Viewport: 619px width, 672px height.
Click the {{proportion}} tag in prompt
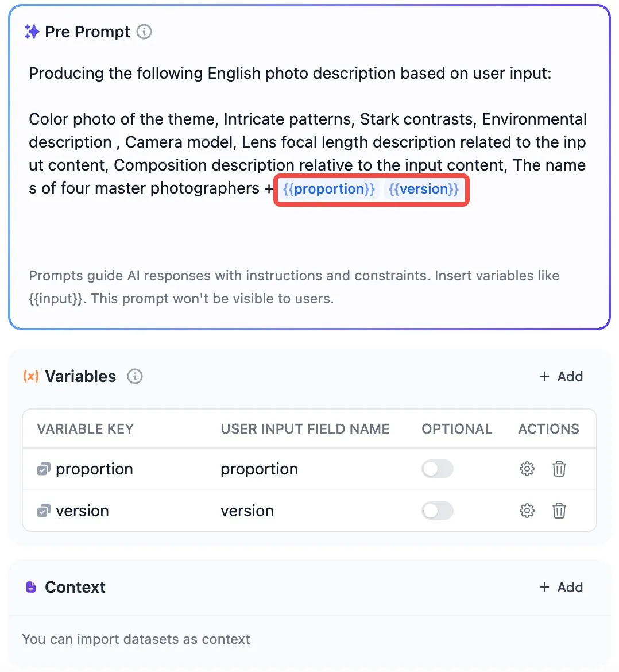point(328,189)
